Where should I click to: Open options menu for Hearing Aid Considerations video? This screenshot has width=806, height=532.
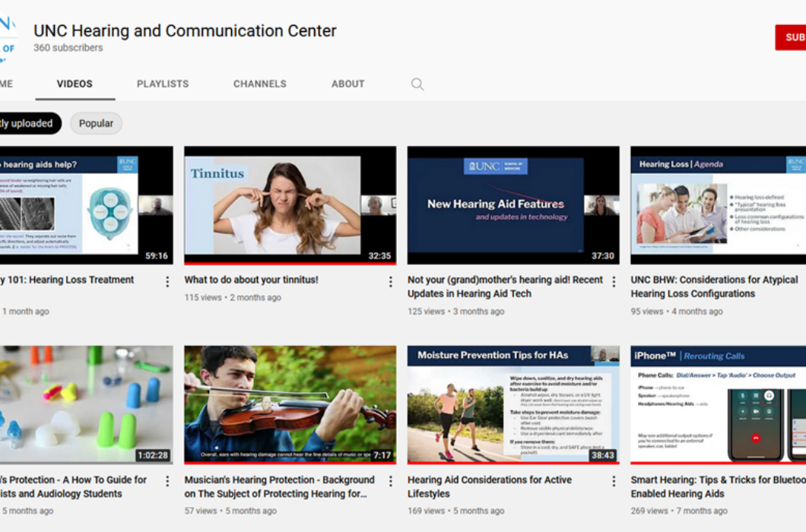click(614, 482)
